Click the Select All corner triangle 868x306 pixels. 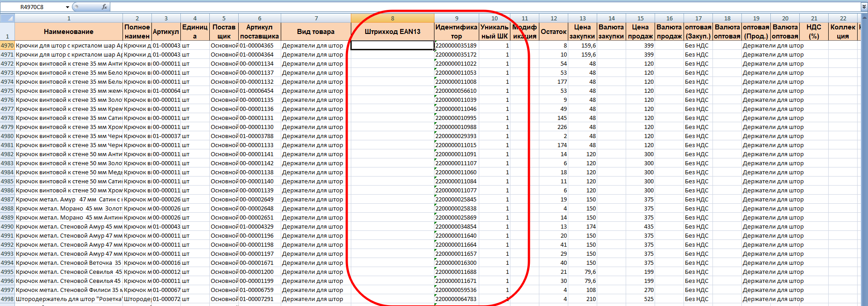7,18
